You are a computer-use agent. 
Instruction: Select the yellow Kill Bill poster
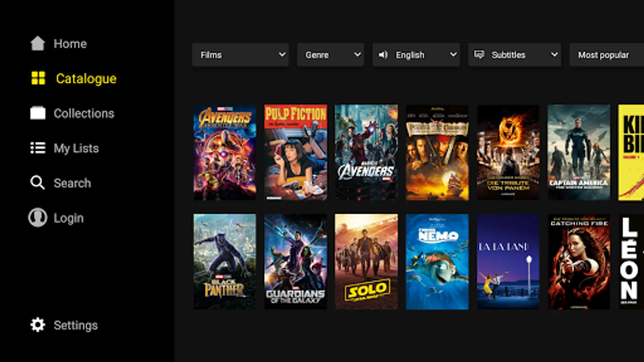pos(631,152)
